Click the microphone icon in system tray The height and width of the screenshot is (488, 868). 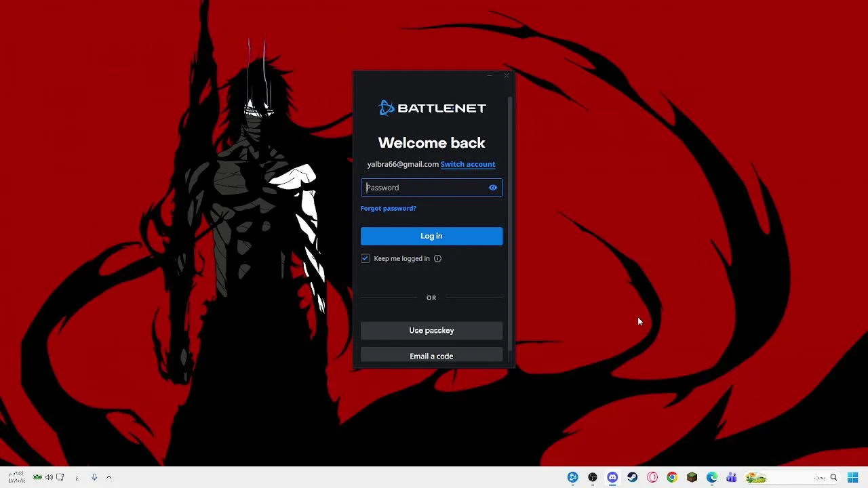pyautogui.click(x=94, y=477)
